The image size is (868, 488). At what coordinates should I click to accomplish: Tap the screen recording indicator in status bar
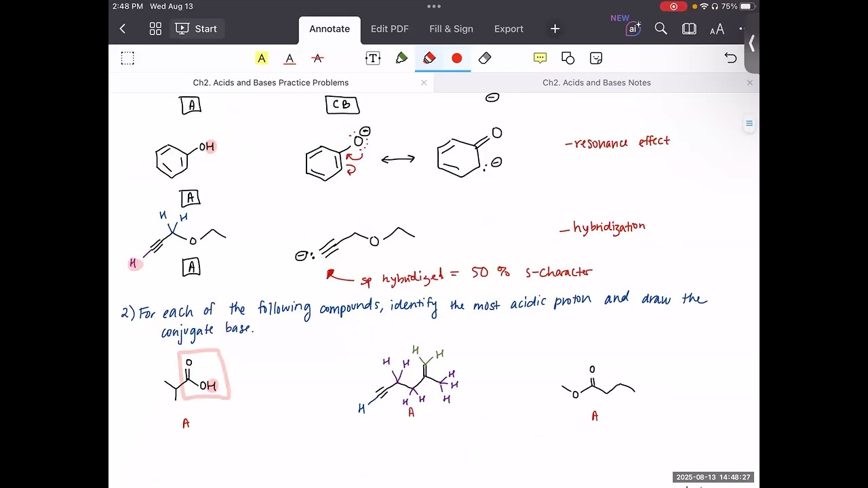(x=673, y=6)
